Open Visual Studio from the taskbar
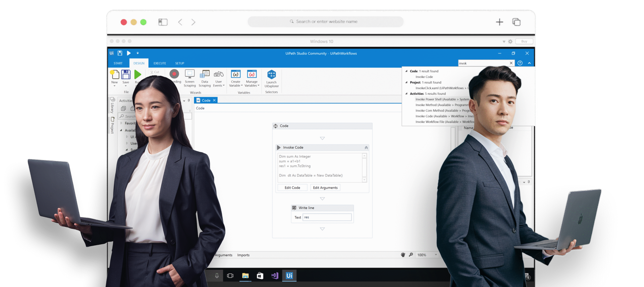The width and height of the screenshot is (644, 287). pos(275,276)
